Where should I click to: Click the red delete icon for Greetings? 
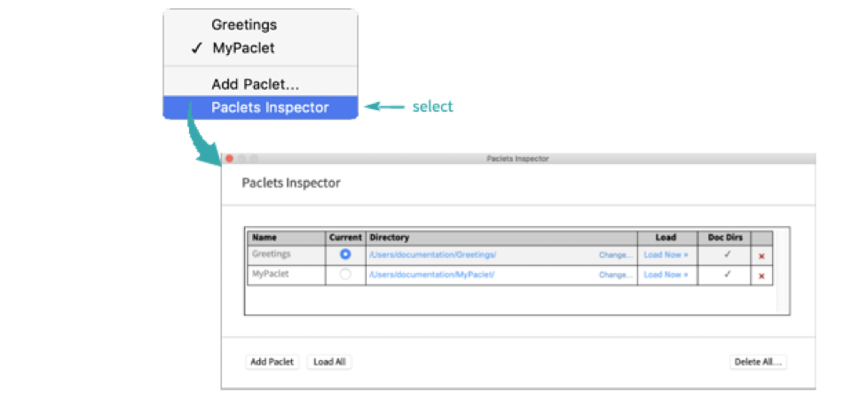point(761,255)
